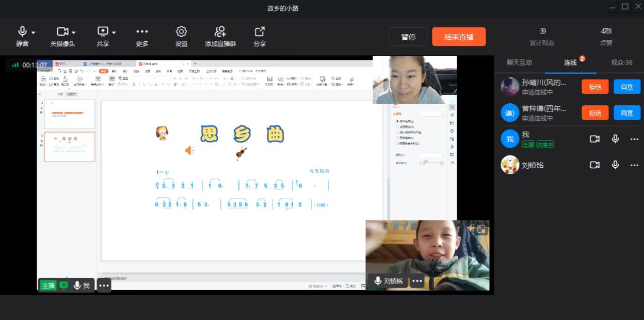Image resolution: width=644 pixels, height=320 pixels.
Task: Reject 孙晴川's connection request
Action: (x=595, y=87)
